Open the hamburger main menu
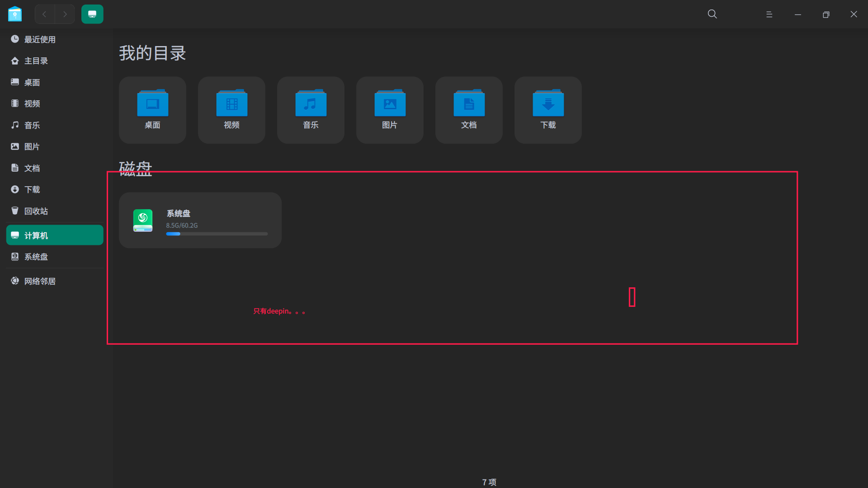Image resolution: width=868 pixels, height=488 pixels. pos(769,14)
